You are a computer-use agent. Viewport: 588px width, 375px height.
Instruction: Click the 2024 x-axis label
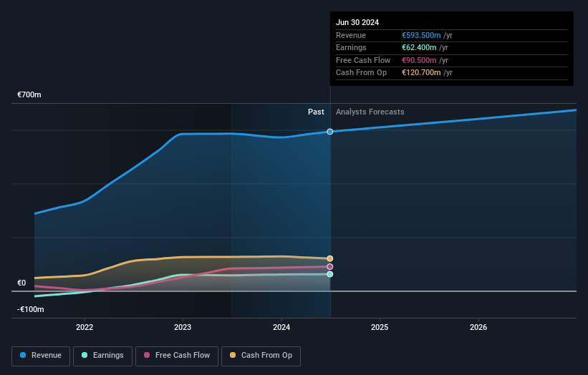(x=281, y=328)
